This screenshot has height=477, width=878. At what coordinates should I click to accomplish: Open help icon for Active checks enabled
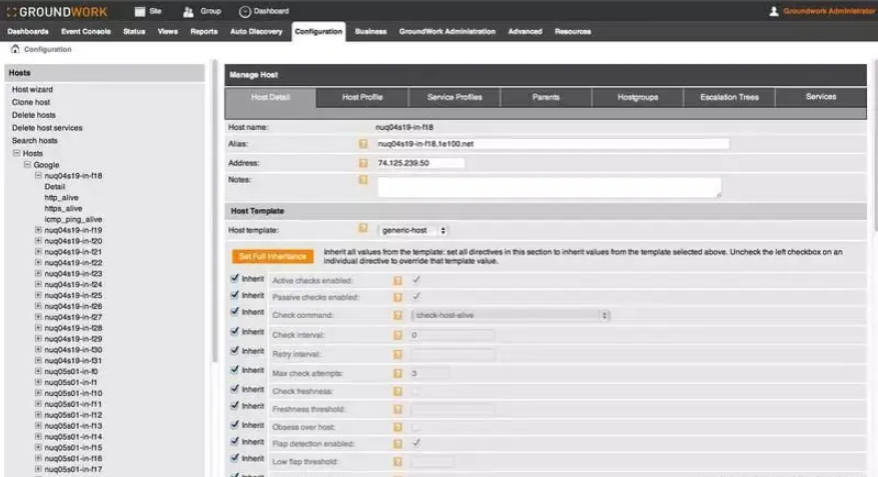pos(398,280)
